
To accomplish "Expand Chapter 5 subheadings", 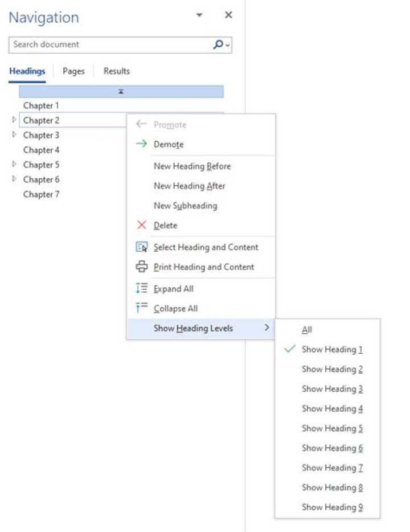I will point(14,165).
